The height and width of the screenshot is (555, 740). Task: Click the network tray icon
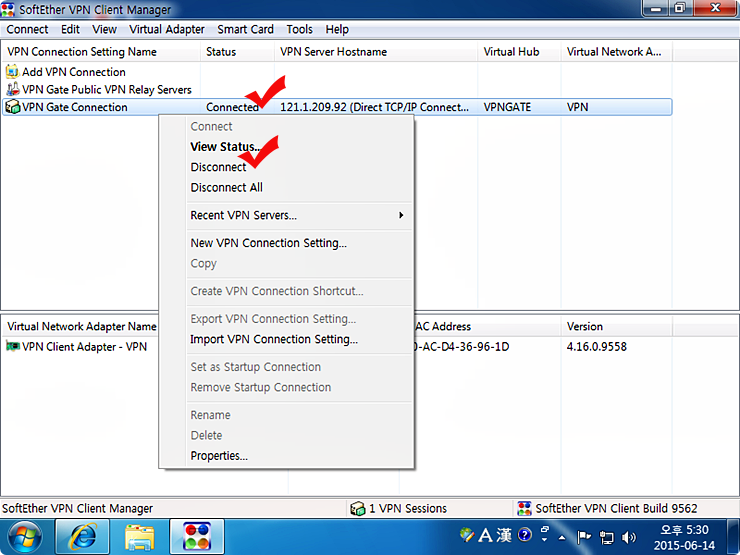click(x=606, y=537)
